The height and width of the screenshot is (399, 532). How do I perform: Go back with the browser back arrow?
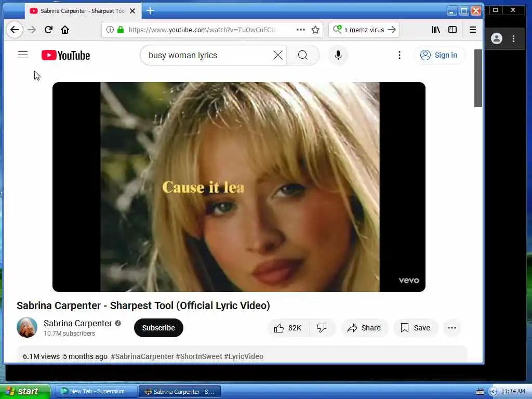[x=14, y=30]
